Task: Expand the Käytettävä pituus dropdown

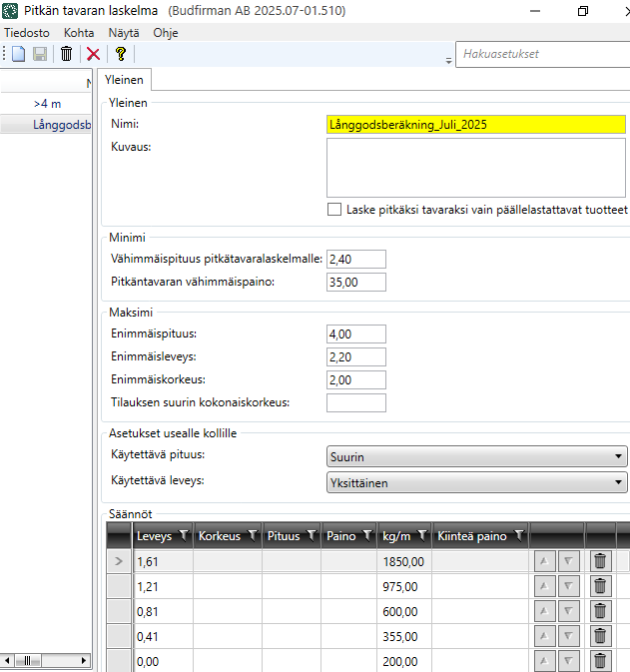Action: 619,456
